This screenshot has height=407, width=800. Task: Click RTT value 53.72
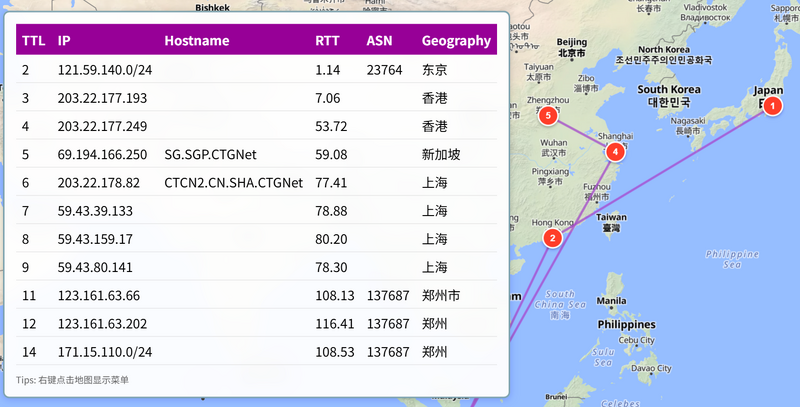pyautogui.click(x=331, y=126)
